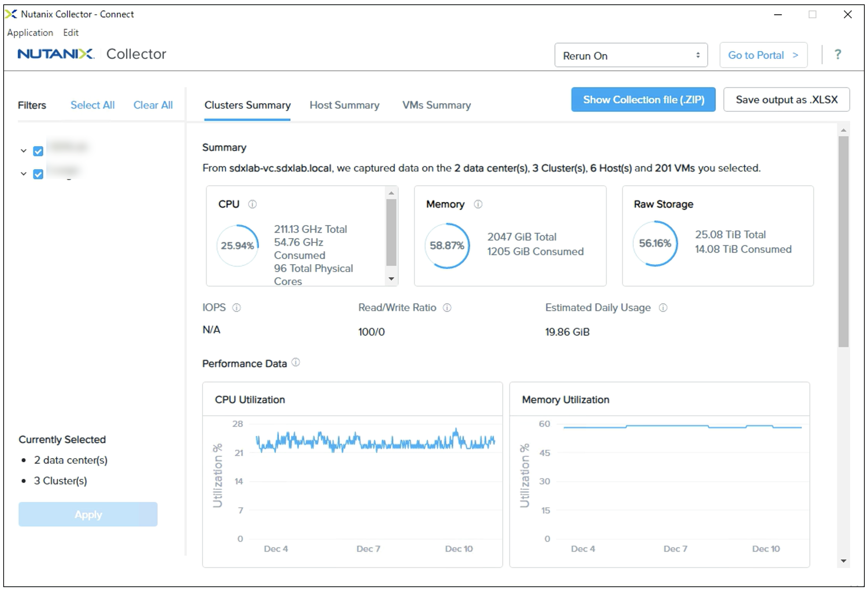Click the 1205 GiB Consumed text

(535, 251)
